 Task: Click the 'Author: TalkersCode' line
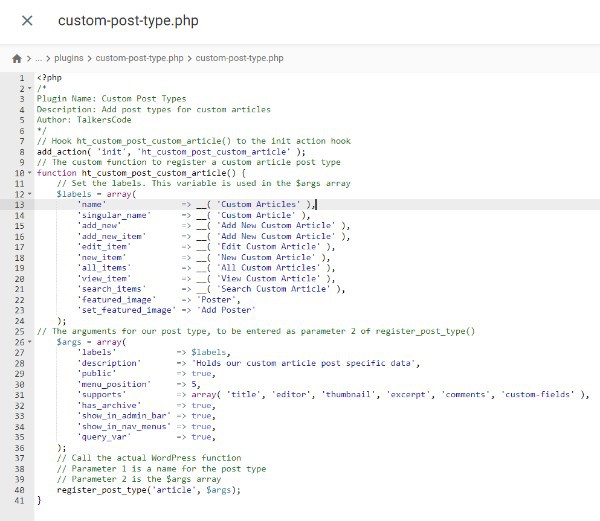[84, 120]
